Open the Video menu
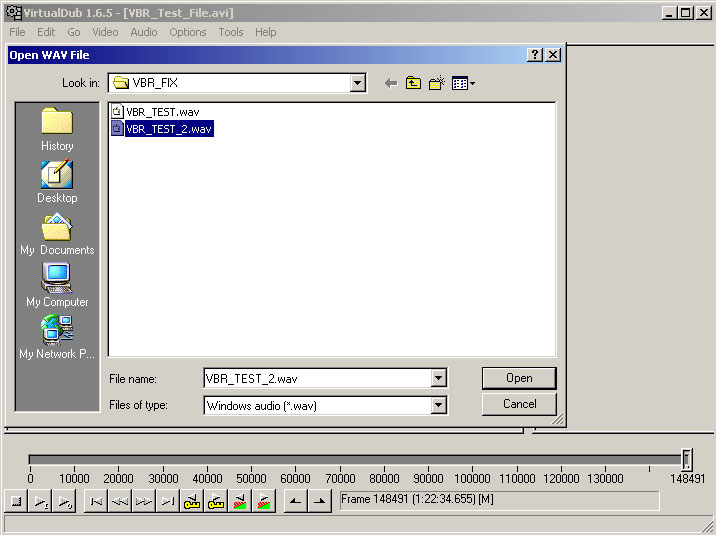This screenshot has width=716, height=535. coord(105,32)
